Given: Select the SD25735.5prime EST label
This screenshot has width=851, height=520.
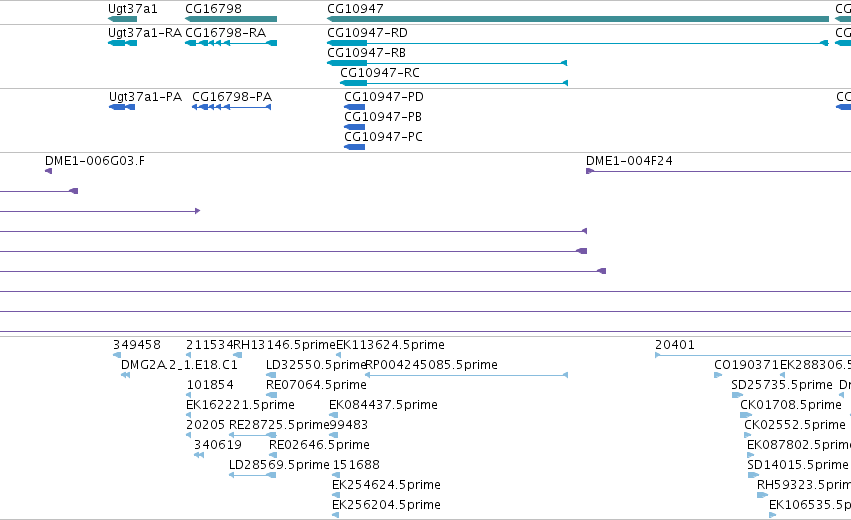Looking at the screenshot, I should pyautogui.click(x=782, y=385).
